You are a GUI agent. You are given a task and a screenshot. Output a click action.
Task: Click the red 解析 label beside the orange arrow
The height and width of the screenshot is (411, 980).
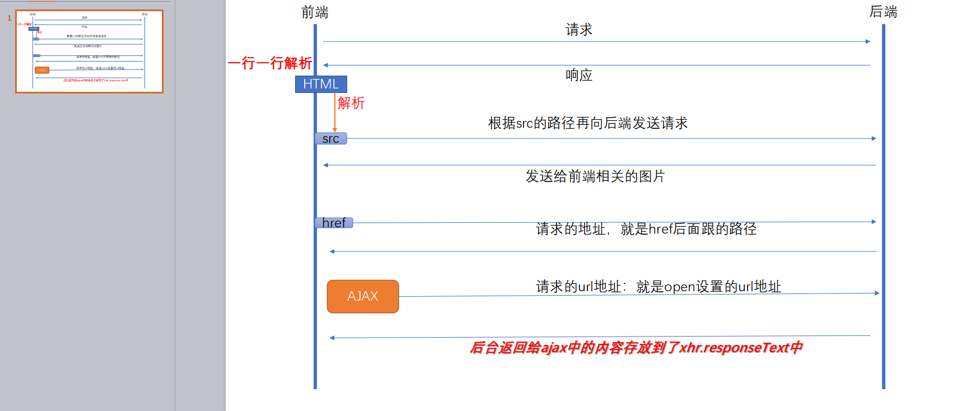pyautogui.click(x=351, y=103)
